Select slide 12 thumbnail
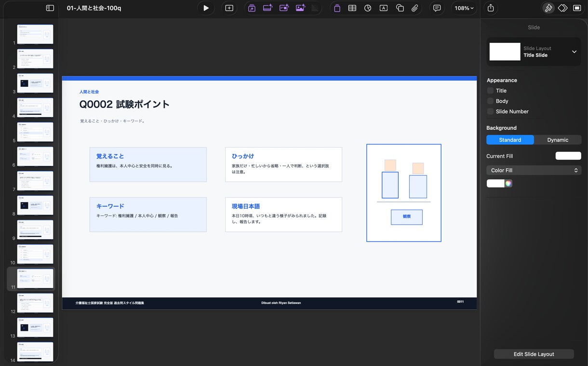 click(x=35, y=303)
